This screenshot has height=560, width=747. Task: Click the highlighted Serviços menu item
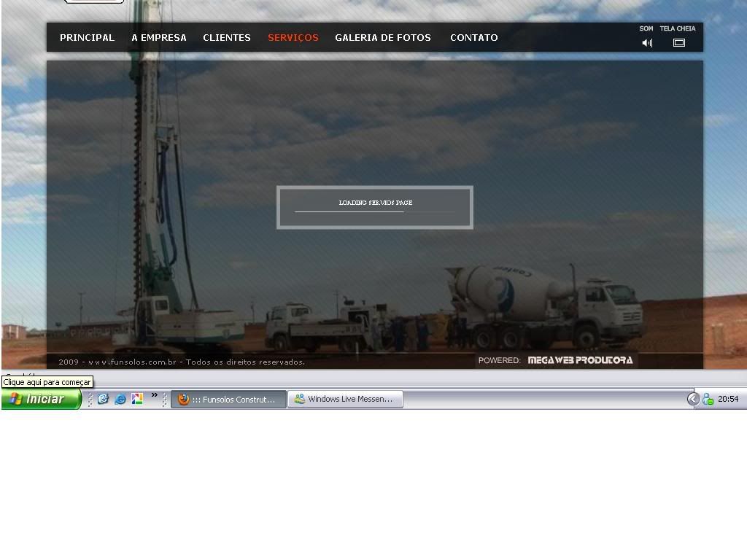[x=293, y=38]
